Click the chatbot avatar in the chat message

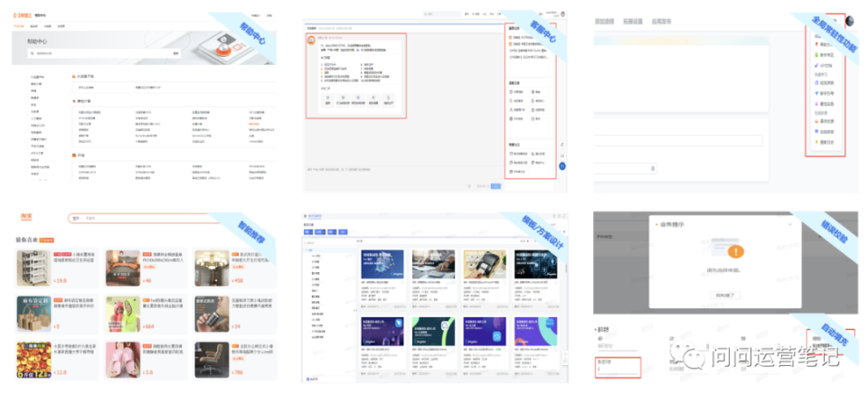pos(312,40)
